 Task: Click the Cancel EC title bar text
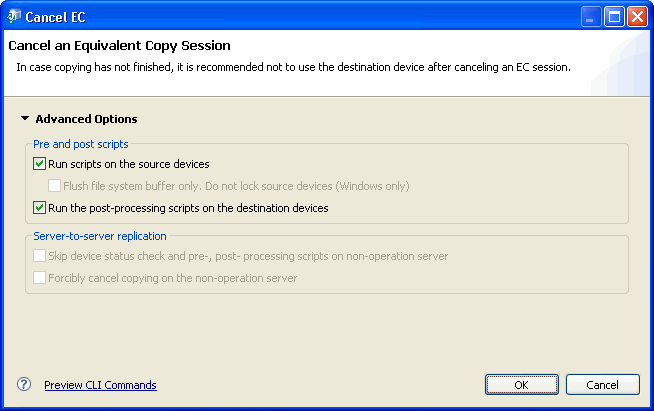[x=55, y=17]
